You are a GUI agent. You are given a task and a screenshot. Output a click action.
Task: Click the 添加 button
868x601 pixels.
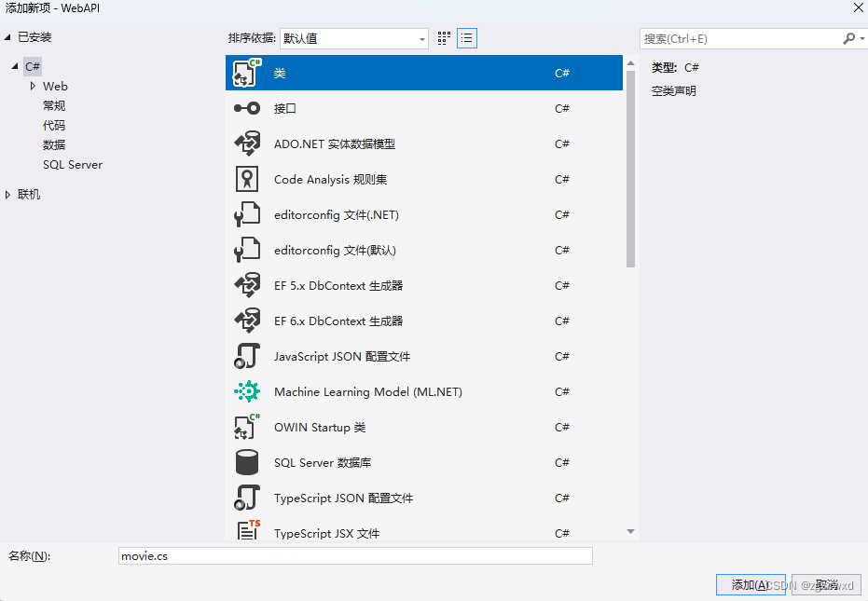coord(751,584)
